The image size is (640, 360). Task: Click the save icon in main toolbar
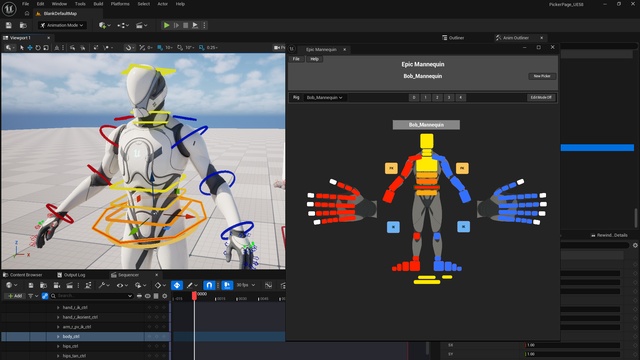click(9, 25)
